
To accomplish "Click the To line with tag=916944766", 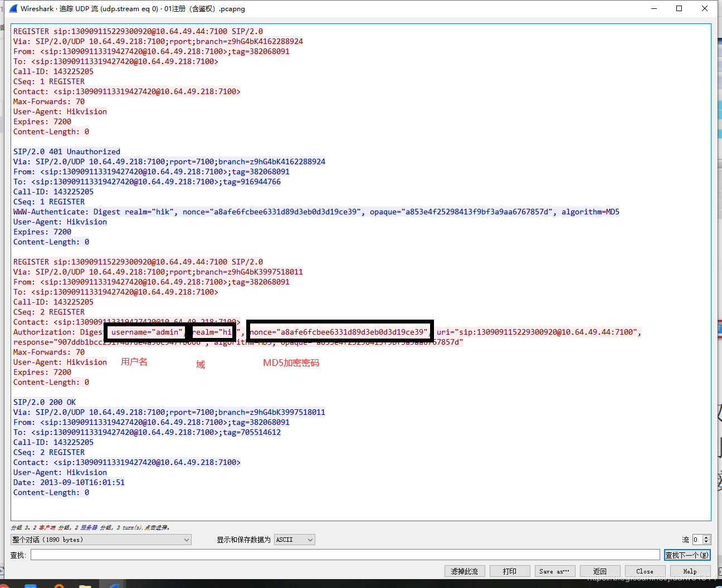I will [147, 182].
